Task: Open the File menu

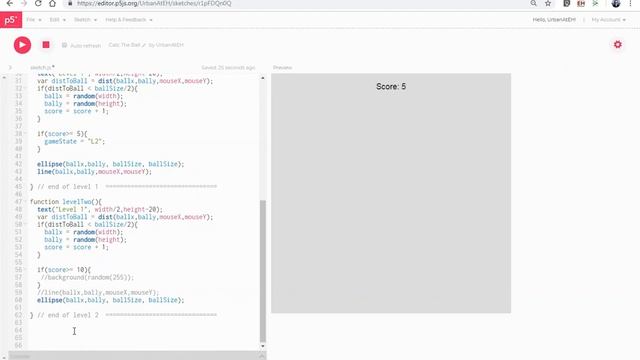Action: pos(33,20)
